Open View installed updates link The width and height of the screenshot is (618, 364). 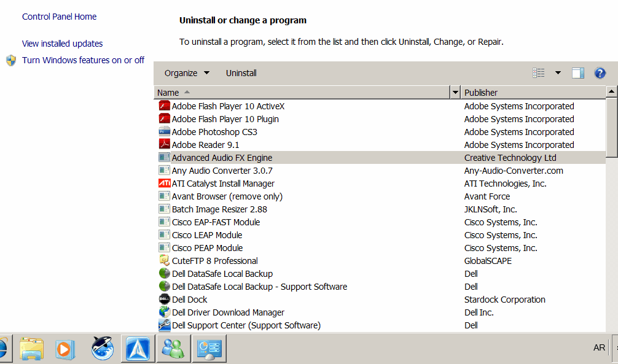[x=62, y=44]
